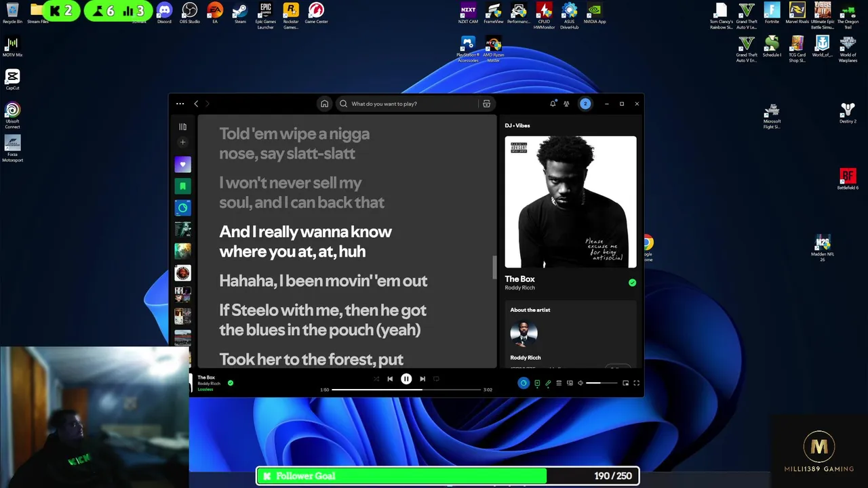Click the plus create playlist button
868x488 pixels.
(182, 142)
